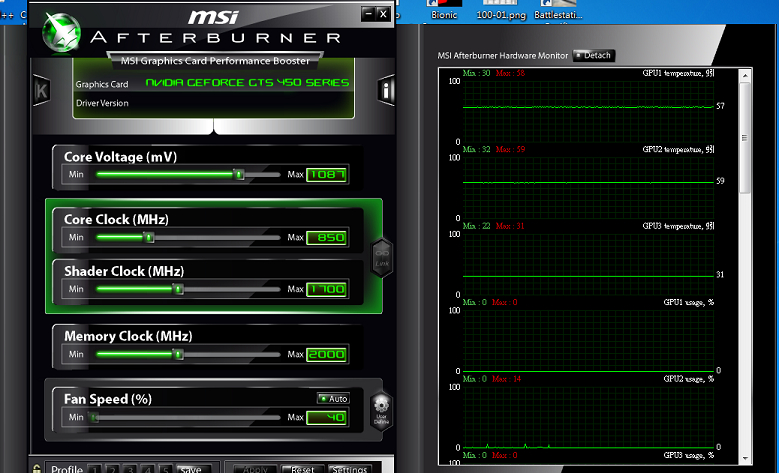Click the 'Graphics Card' label
The width and height of the screenshot is (779, 473).
[x=102, y=84]
